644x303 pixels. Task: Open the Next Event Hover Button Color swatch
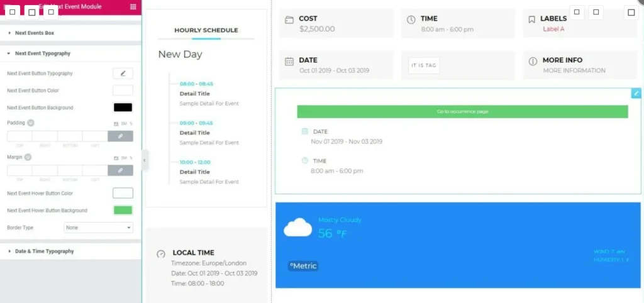coord(123,193)
